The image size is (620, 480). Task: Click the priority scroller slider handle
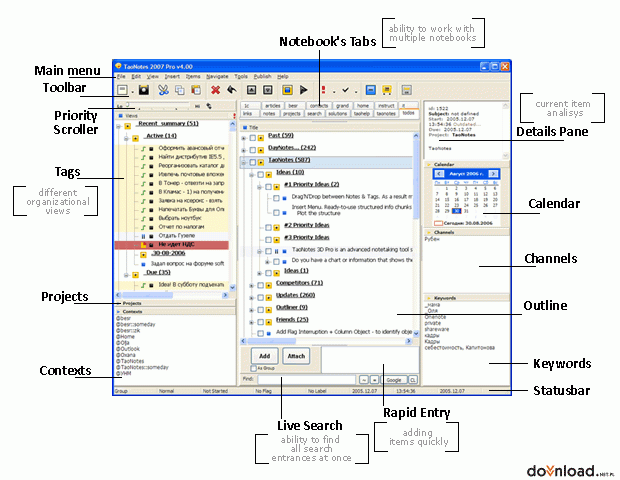127,104
